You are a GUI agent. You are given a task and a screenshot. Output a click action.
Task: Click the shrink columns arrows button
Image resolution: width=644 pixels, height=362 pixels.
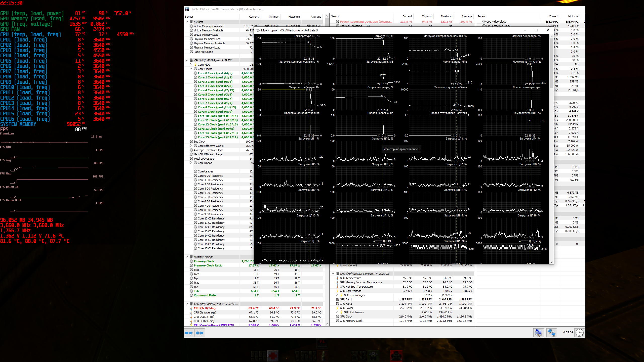tap(199, 333)
